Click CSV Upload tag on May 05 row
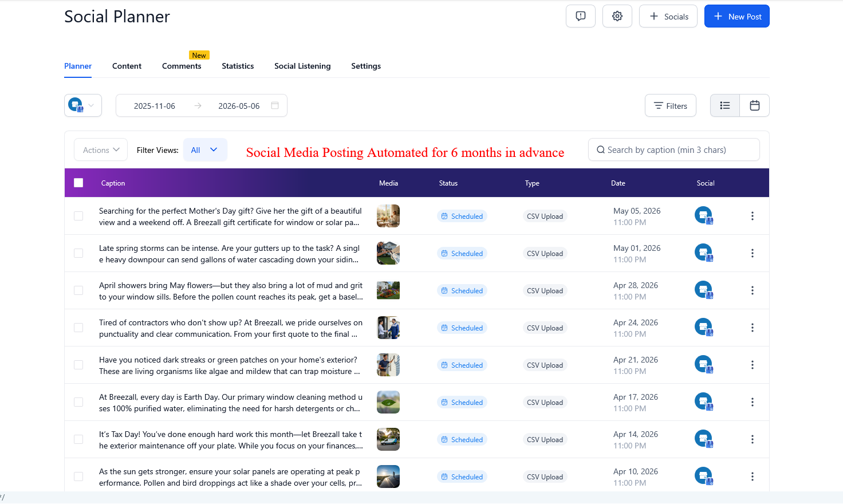 click(545, 216)
